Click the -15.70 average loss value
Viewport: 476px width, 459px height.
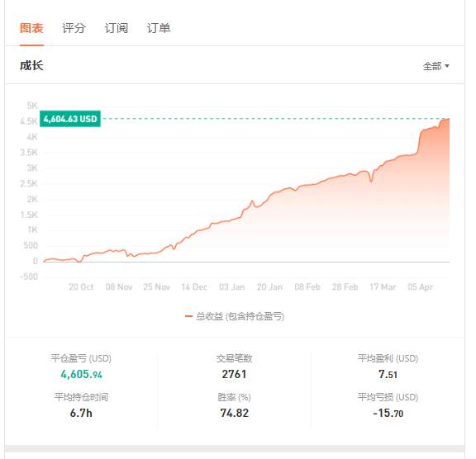click(x=388, y=413)
